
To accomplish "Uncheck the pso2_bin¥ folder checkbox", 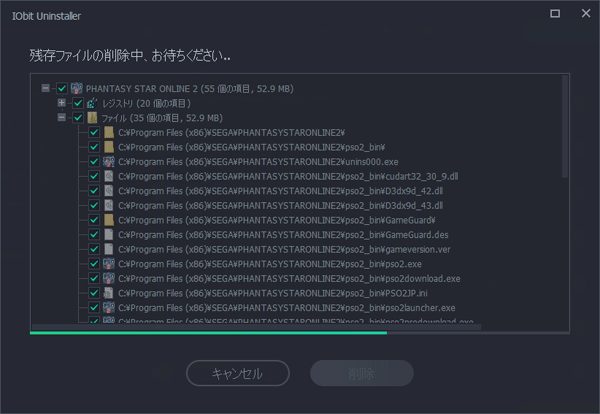I will [x=94, y=147].
